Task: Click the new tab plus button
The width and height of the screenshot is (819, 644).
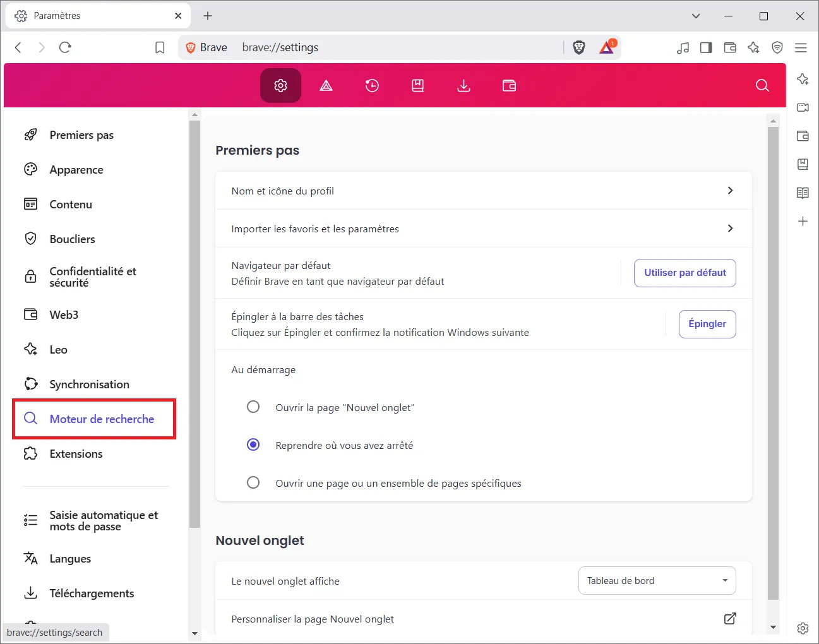Action: 208,16
